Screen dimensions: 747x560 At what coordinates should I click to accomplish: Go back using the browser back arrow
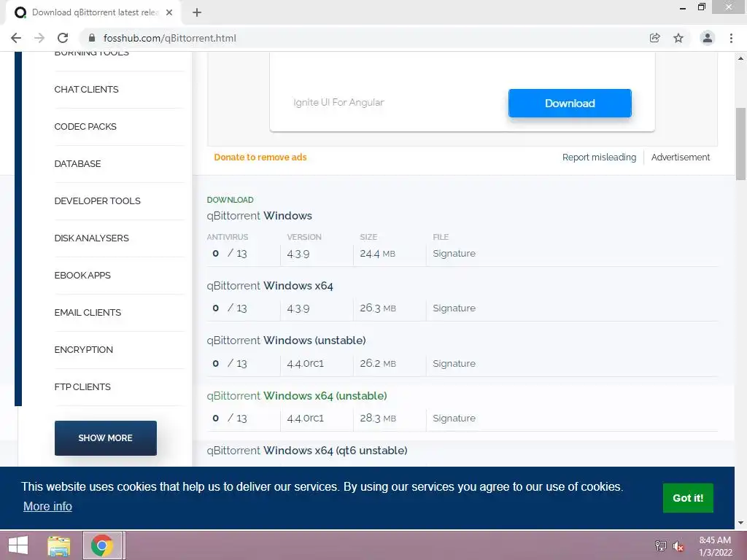coord(16,38)
